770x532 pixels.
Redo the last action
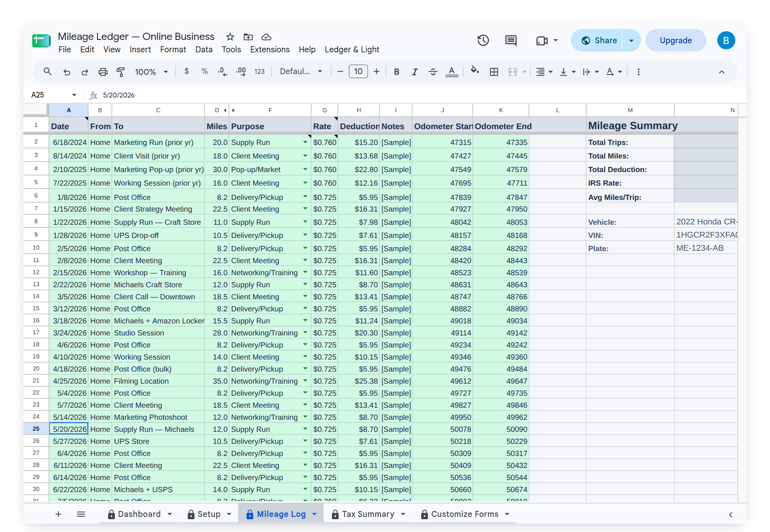tap(85, 72)
